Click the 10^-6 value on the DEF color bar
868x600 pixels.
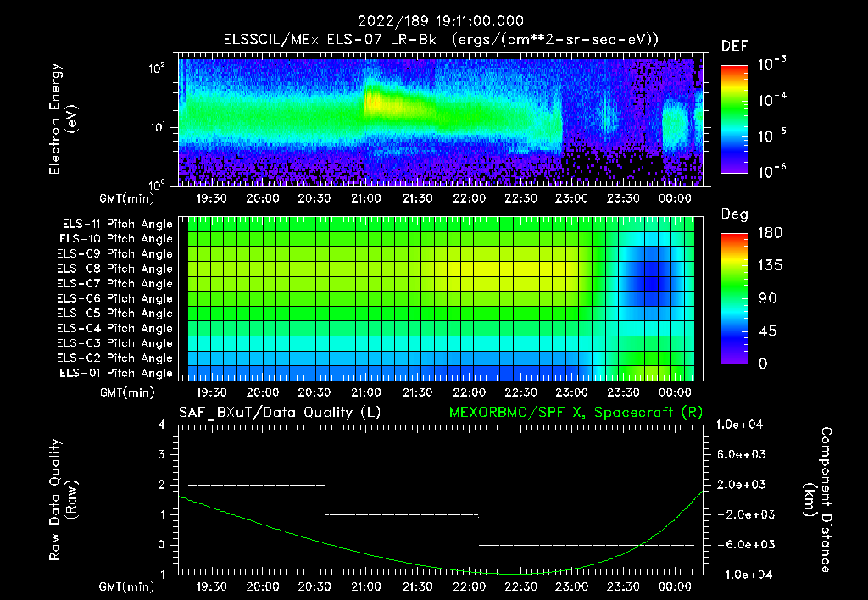click(x=771, y=171)
